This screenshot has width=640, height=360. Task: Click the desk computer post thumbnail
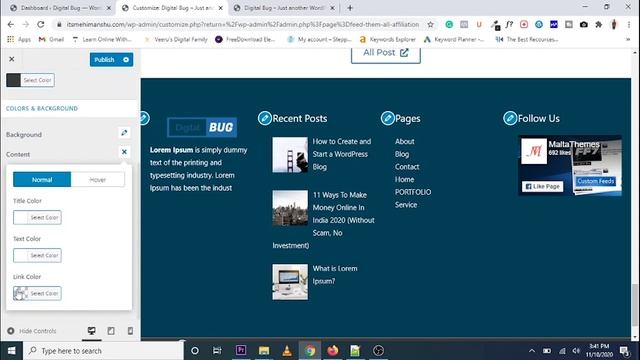click(290, 282)
